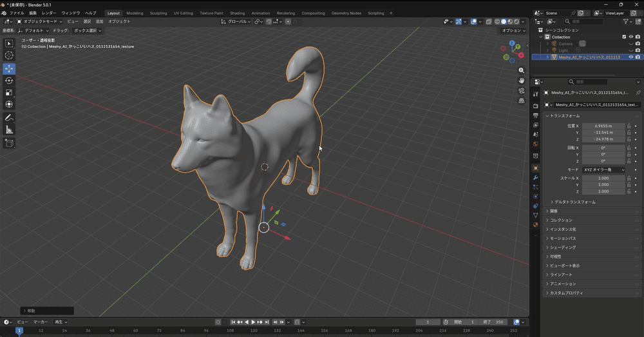The height and width of the screenshot is (337, 644).
Task: Switch to the Sculpting workspace tab
Action: click(x=158, y=13)
